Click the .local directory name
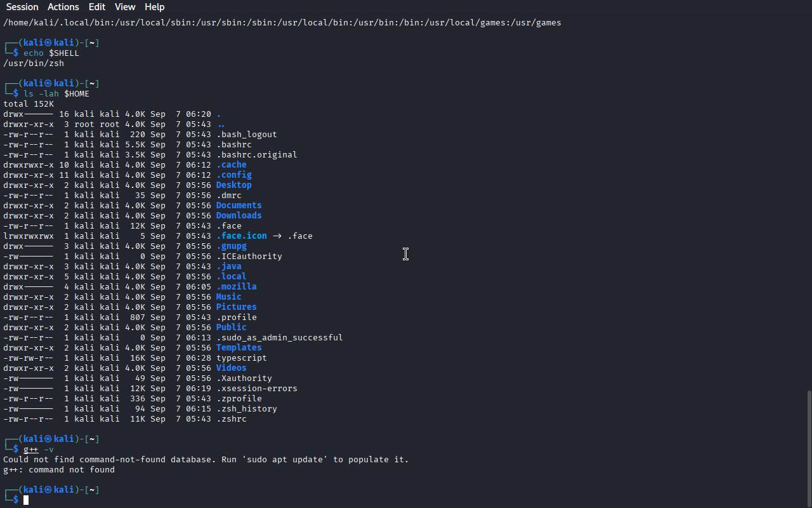812x508 pixels. point(232,277)
